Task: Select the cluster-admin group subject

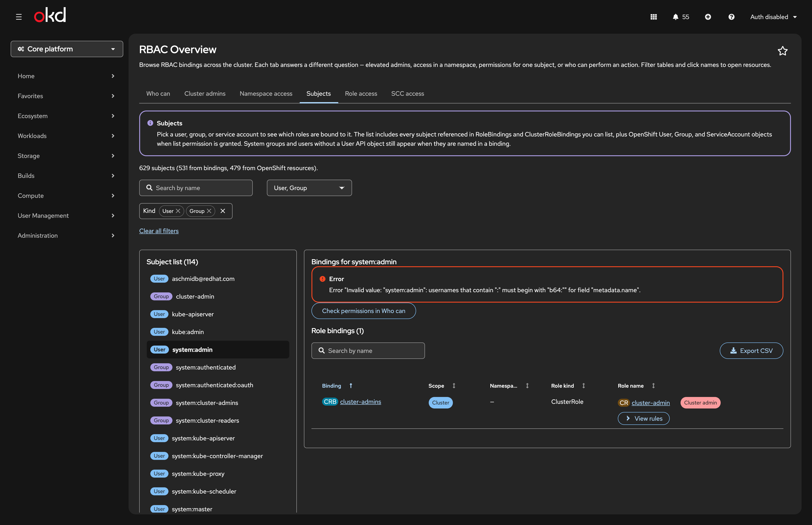Action: [218, 296]
